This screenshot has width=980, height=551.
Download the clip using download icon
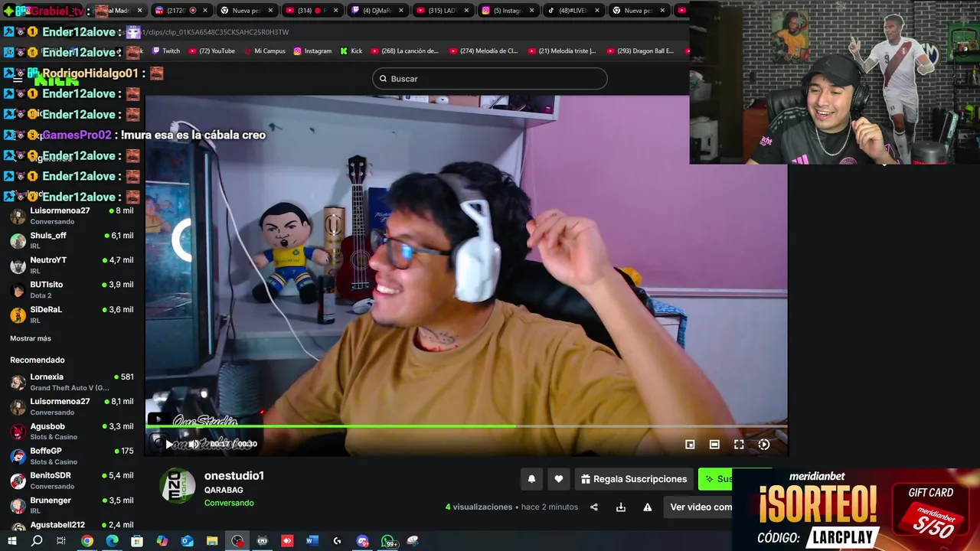tap(621, 507)
